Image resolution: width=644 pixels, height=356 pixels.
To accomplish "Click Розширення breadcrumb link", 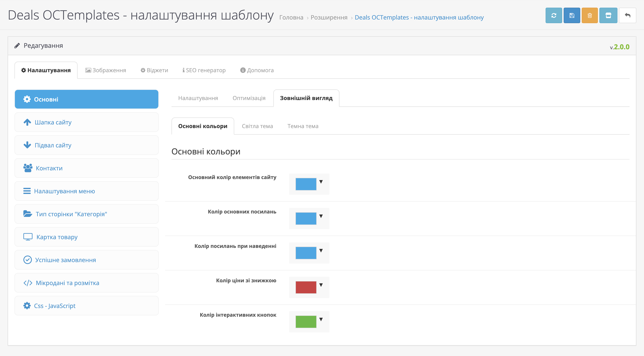I will click(329, 17).
